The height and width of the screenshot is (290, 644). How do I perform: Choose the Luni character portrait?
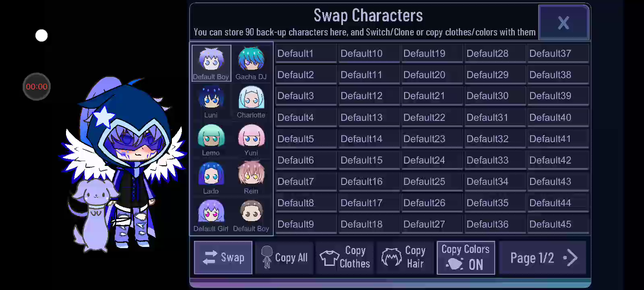[211, 101]
